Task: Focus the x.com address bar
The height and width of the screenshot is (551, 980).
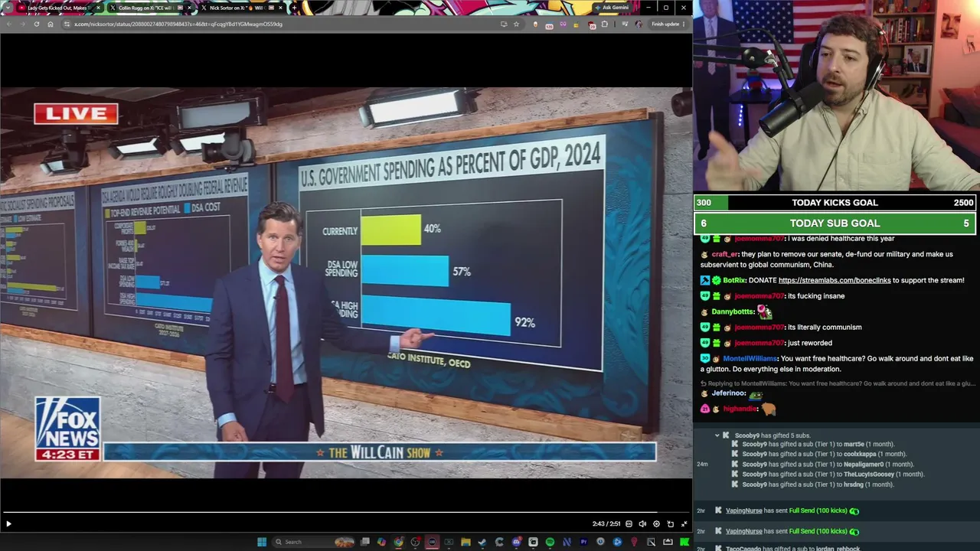Action: [283, 24]
